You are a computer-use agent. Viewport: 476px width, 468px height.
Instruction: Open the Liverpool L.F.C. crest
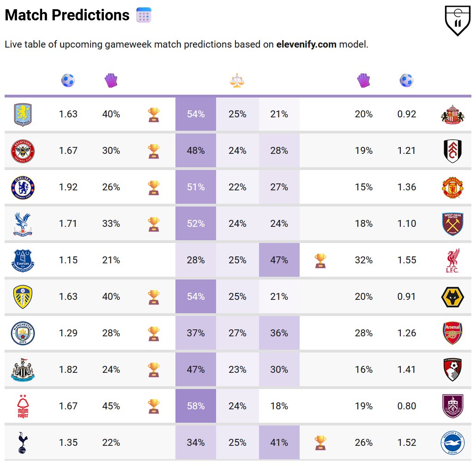pos(452,260)
